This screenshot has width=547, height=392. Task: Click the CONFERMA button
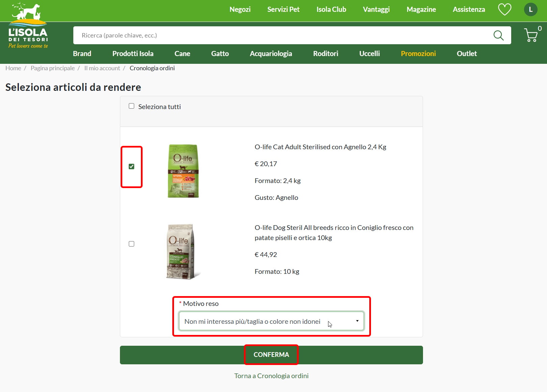(x=271, y=355)
